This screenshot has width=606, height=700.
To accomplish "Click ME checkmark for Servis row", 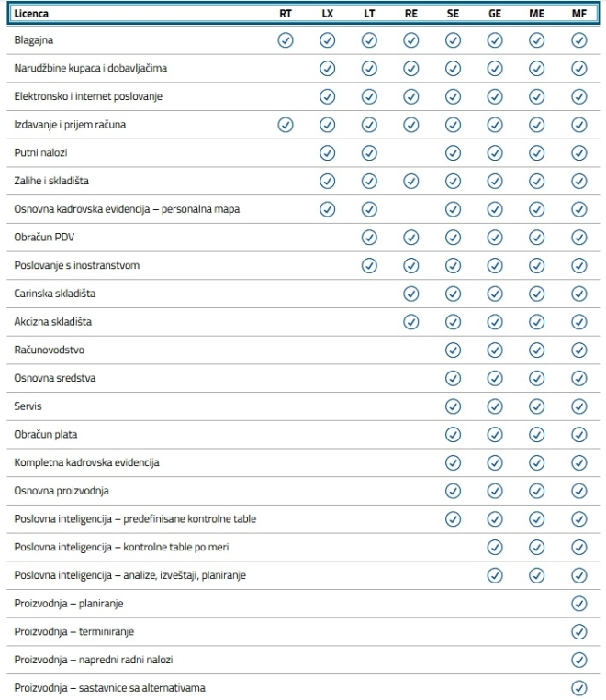I will (x=537, y=406).
